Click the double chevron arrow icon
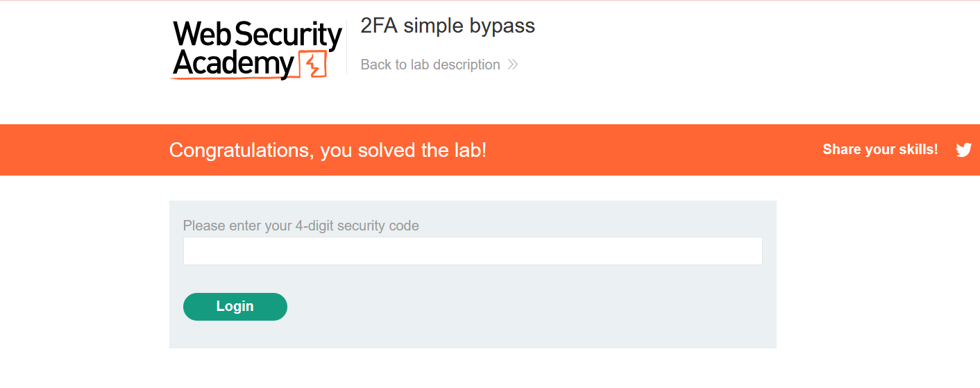Image resolution: width=980 pixels, height=388 pixels. [x=513, y=65]
